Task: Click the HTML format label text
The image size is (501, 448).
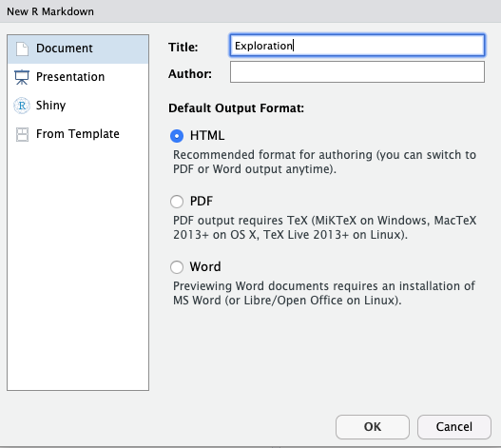Action: click(x=207, y=136)
